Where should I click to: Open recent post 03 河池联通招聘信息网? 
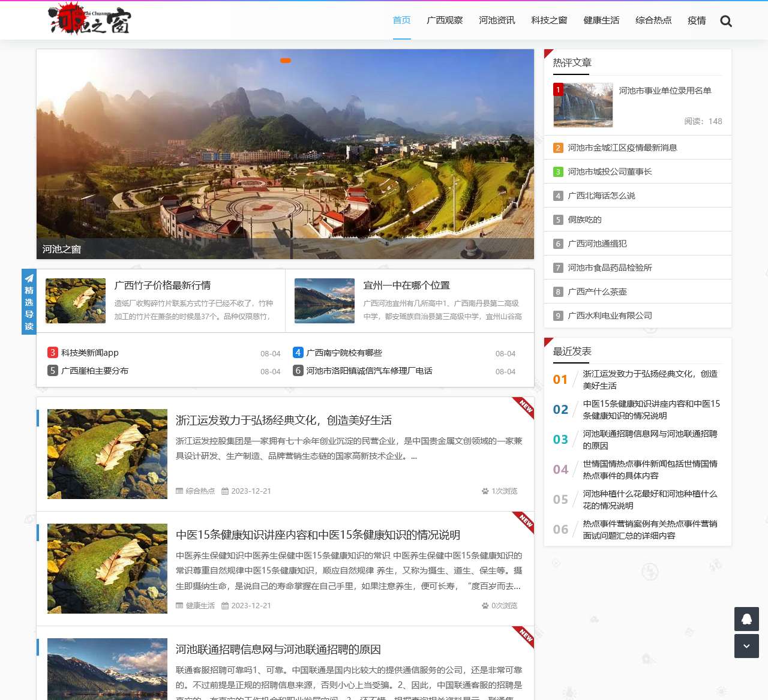tap(650, 440)
